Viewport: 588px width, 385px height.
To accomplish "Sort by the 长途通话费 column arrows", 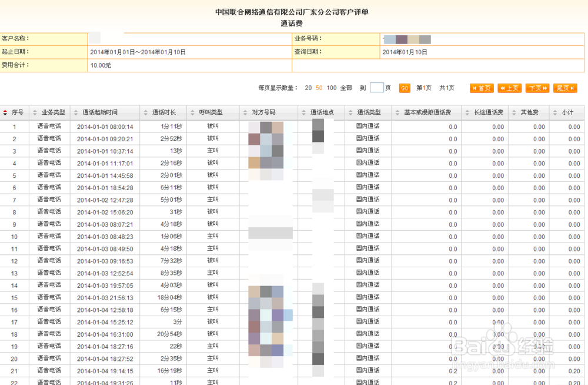I will (x=467, y=112).
